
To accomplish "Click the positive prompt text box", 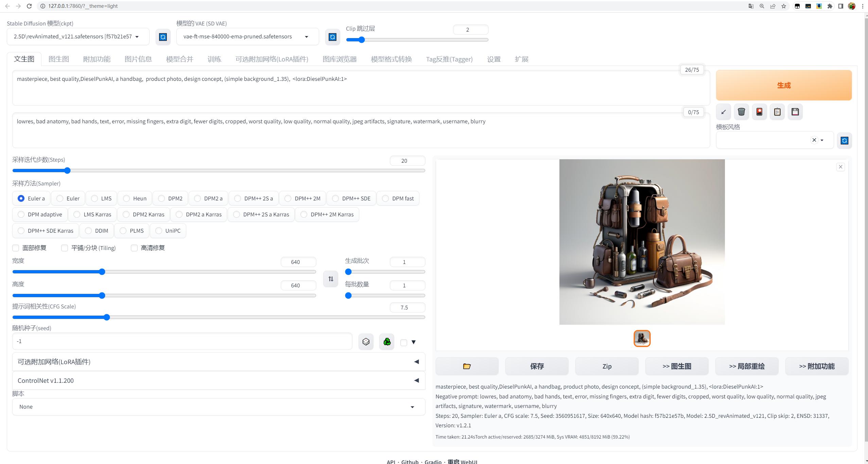I will click(x=361, y=88).
